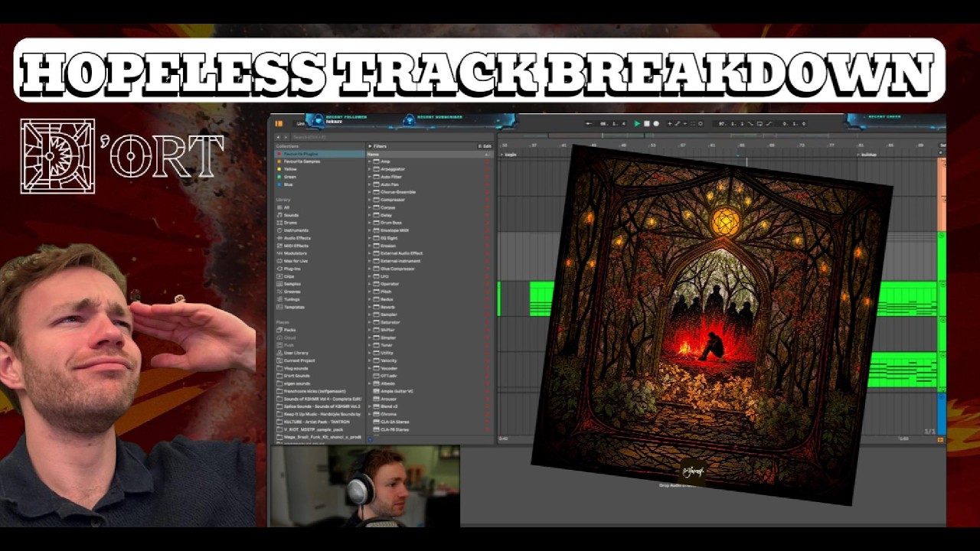Expand the Arpeggiator device folder

pyautogui.click(x=370, y=169)
